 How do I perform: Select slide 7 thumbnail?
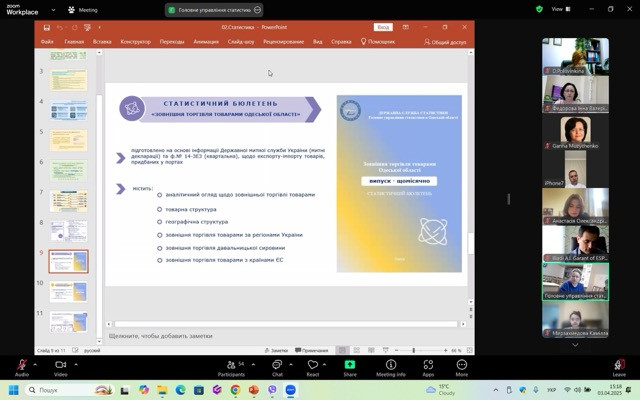tap(68, 201)
